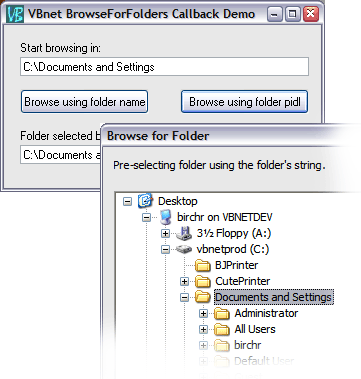Collapse the vbnetprod (C:) drive node
This screenshot has width=361, height=379.
165,249
